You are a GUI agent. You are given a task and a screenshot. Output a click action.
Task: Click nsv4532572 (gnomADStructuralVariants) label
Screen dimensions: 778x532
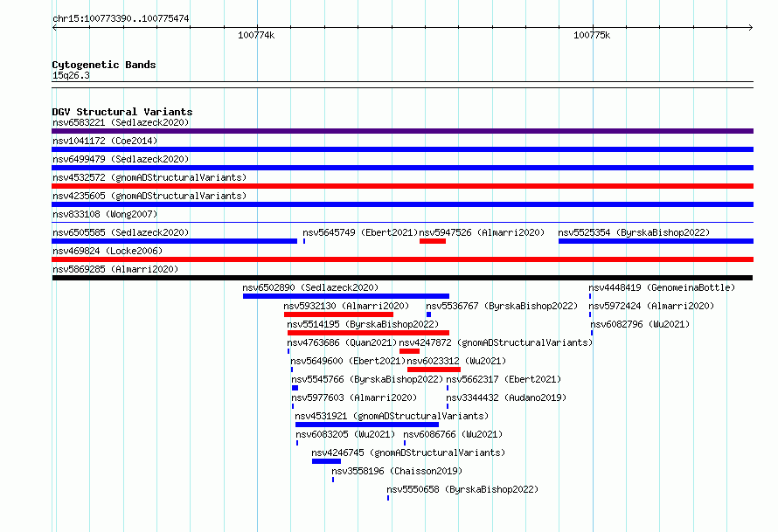coord(149,177)
